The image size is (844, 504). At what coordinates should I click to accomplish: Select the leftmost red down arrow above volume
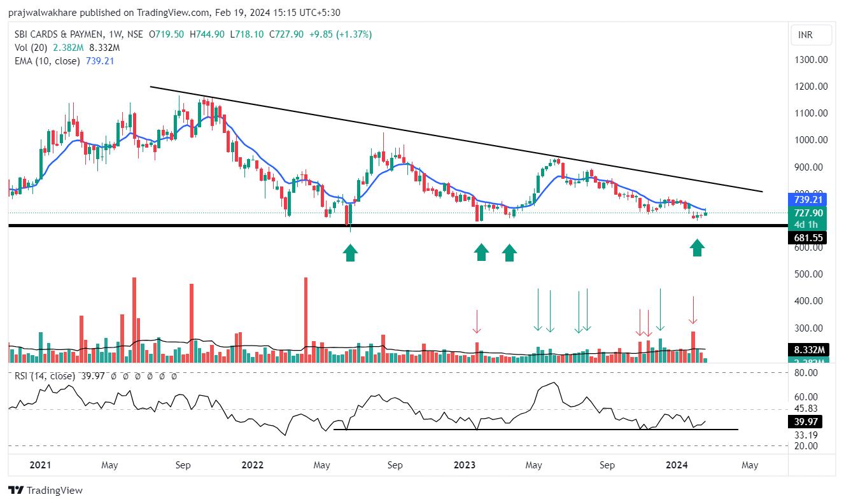pos(476,321)
